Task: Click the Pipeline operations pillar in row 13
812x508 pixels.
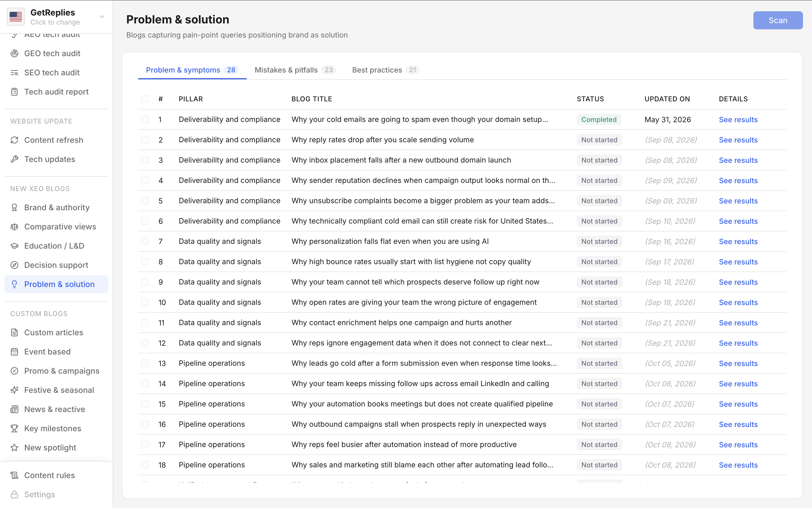Action: click(212, 363)
